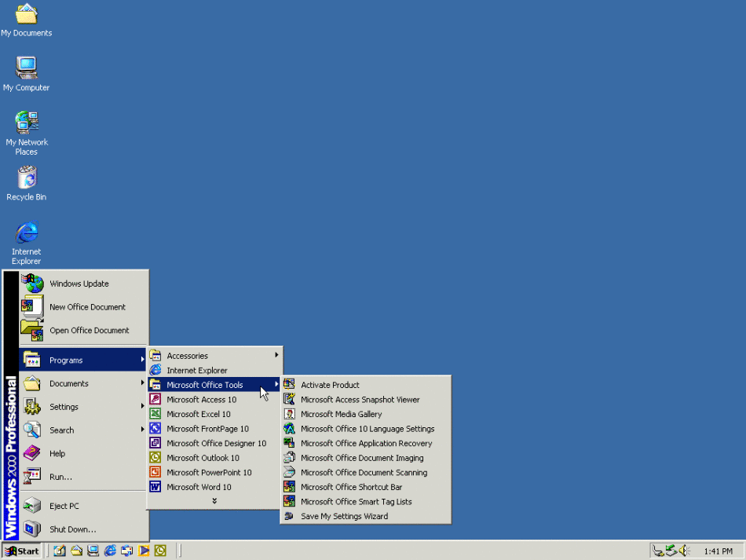Launch Microsoft Excel 10
This screenshot has height=560, width=746.
[199, 414]
